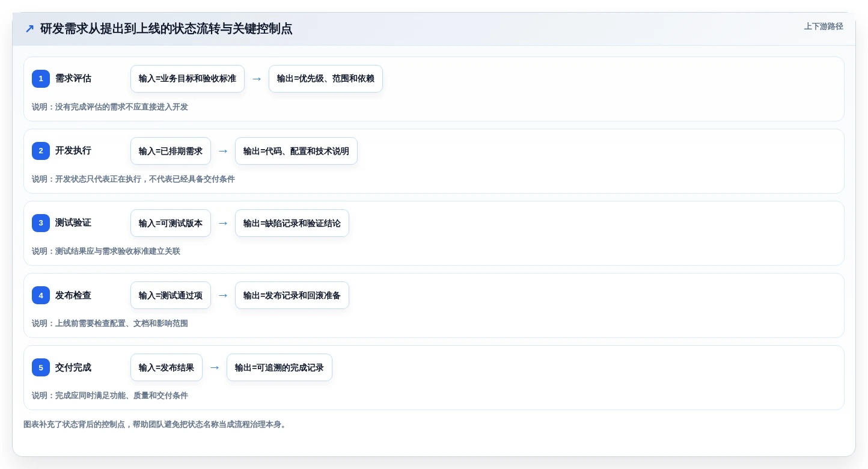Select step badge 3 for 测试验证
This screenshot has width=868, height=469.
coord(41,223)
